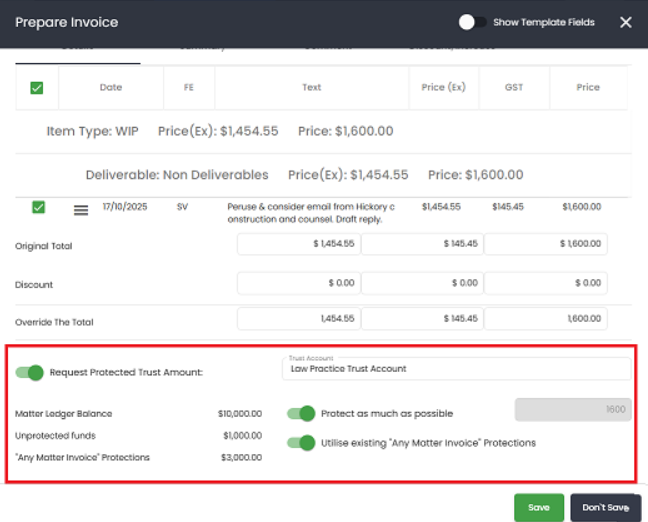The width and height of the screenshot is (648, 522).
Task: Open the Trust Account dropdown field
Action: [456, 369]
